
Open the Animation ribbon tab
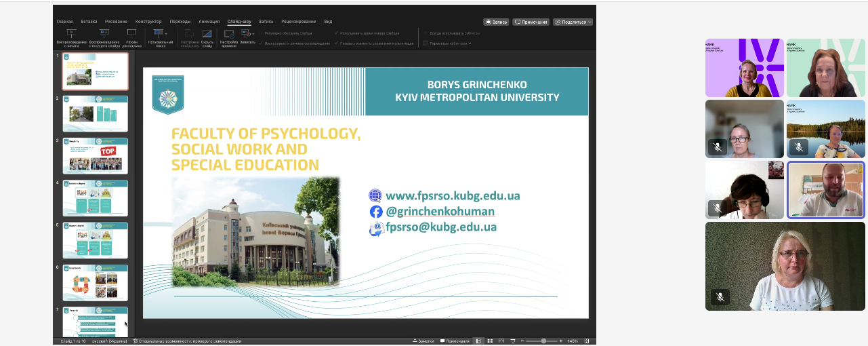[x=209, y=22]
